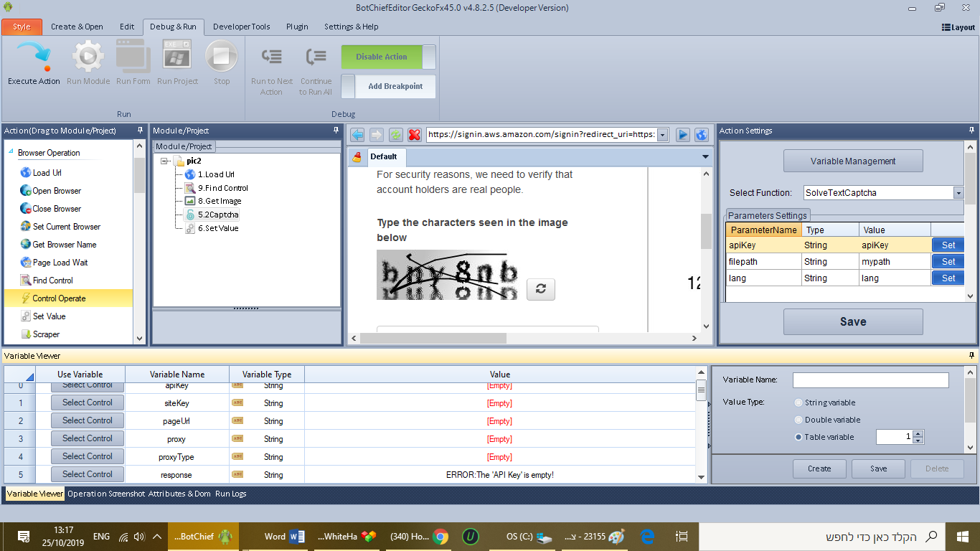Click the blue go/navigate arrow icon
This screenshot has height=551, width=980.
coord(683,135)
